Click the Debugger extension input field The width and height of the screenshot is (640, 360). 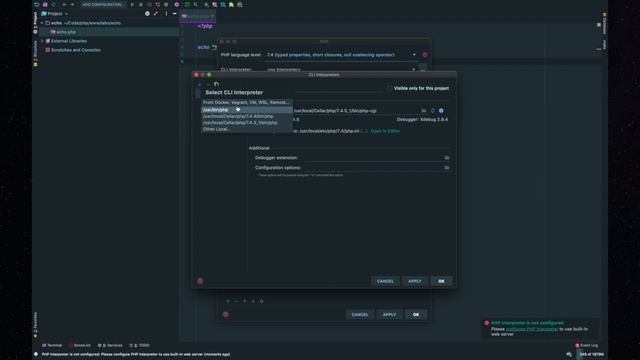click(x=373, y=158)
